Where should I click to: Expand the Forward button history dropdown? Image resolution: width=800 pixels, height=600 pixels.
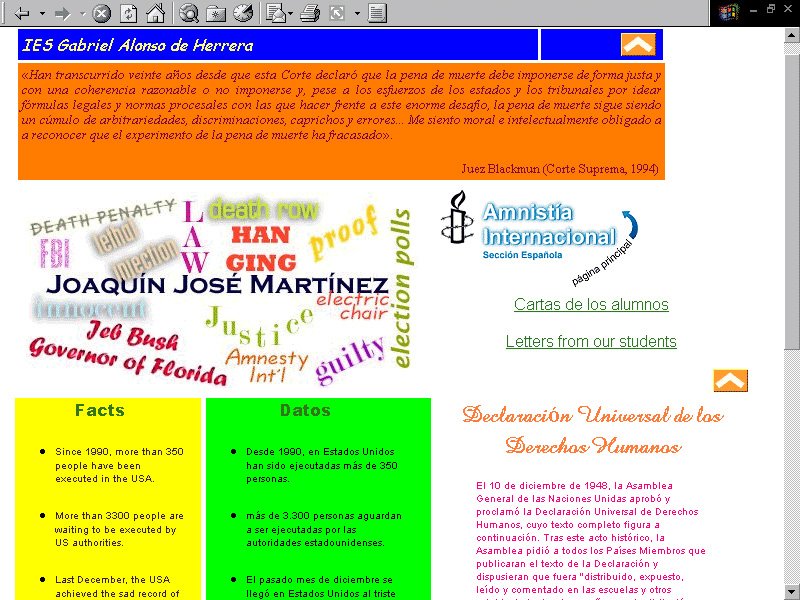(x=82, y=13)
